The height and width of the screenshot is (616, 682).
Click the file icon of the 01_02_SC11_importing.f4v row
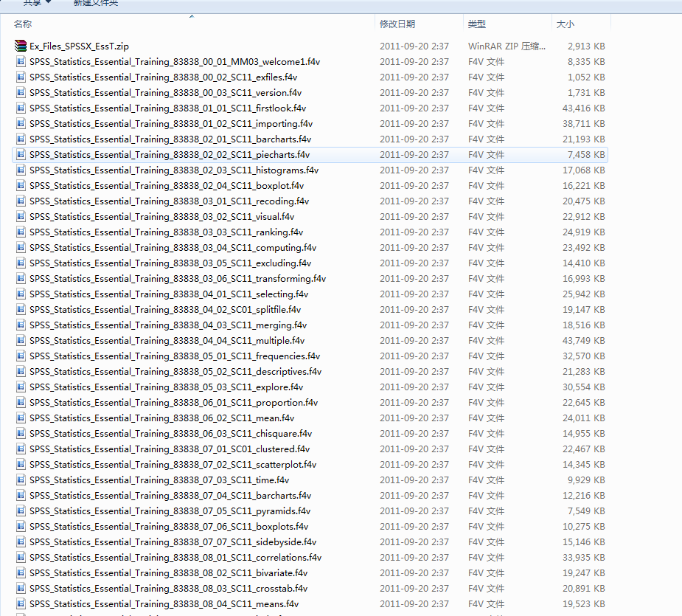coord(21,124)
